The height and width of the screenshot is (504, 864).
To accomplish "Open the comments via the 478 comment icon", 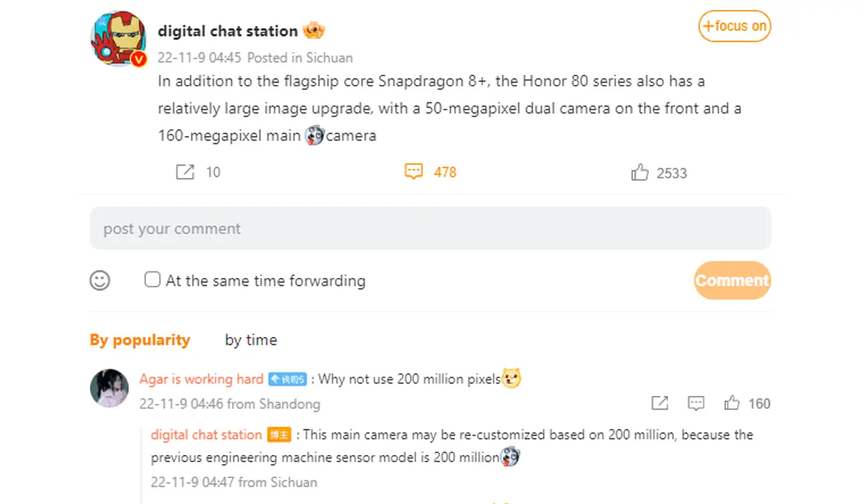I will [x=413, y=171].
